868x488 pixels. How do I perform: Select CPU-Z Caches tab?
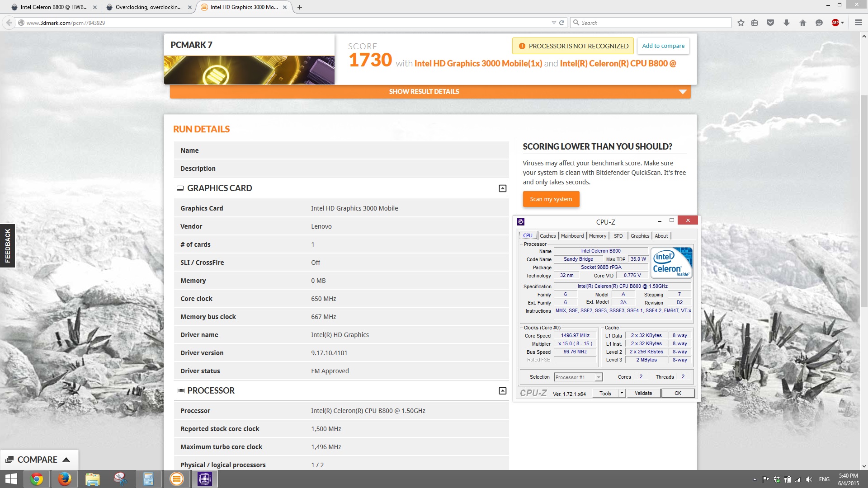[547, 236]
